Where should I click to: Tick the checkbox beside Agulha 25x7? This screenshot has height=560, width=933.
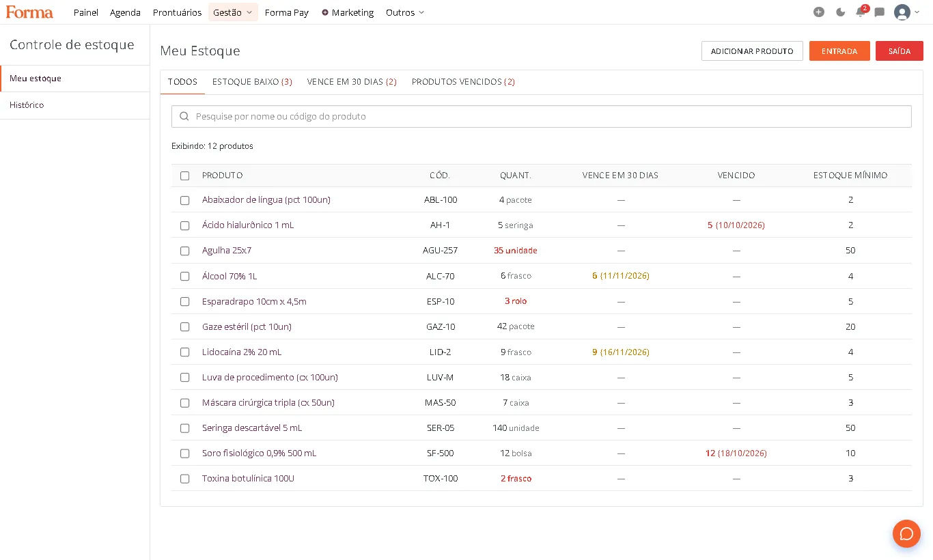click(184, 251)
